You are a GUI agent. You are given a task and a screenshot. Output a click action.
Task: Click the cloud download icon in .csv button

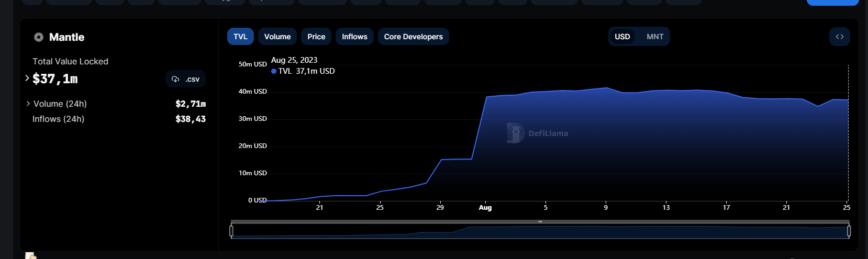coord(175,79)
